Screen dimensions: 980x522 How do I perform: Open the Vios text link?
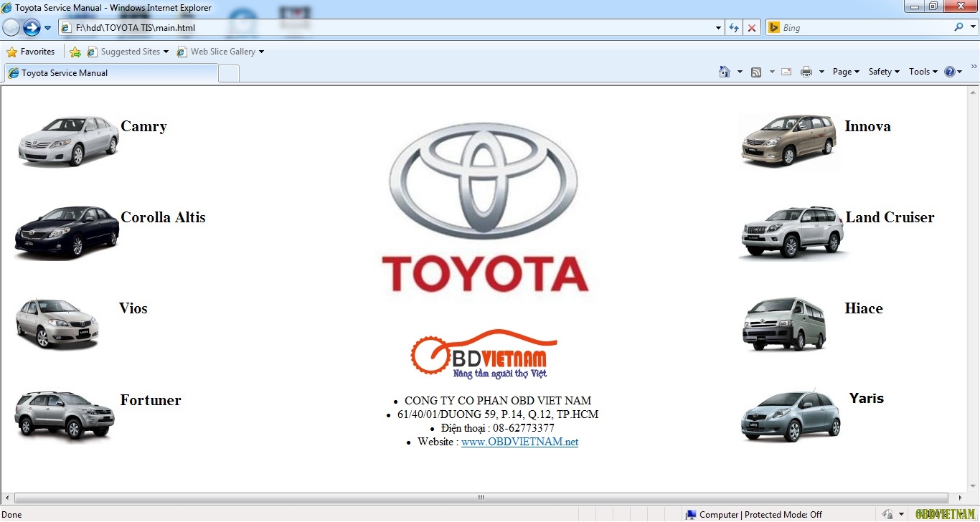(133, 308)
